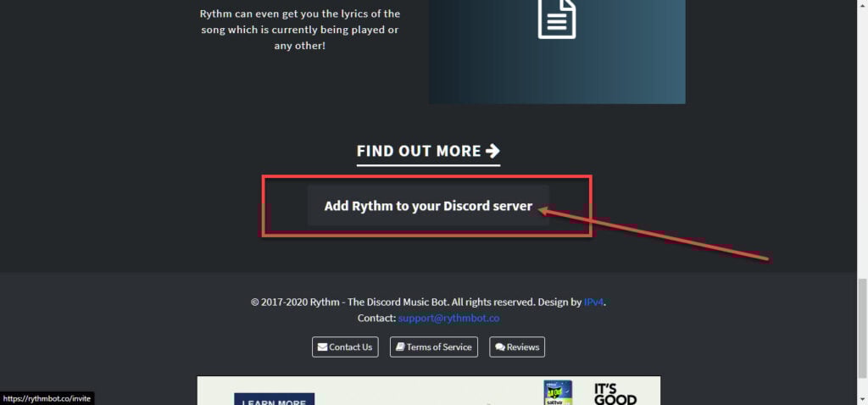The image size is (868, 405).
Task: Click the envelope icon on Contact Us
Action: [322, 347]
